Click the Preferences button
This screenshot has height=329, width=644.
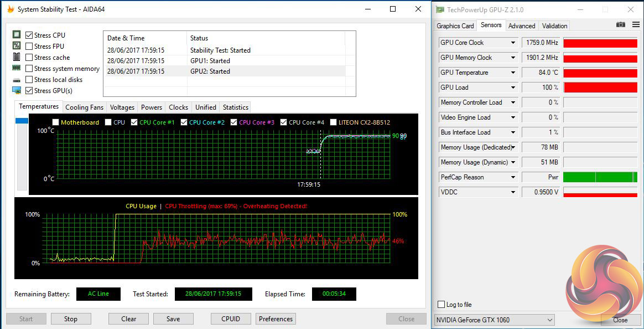pos(276,319)
